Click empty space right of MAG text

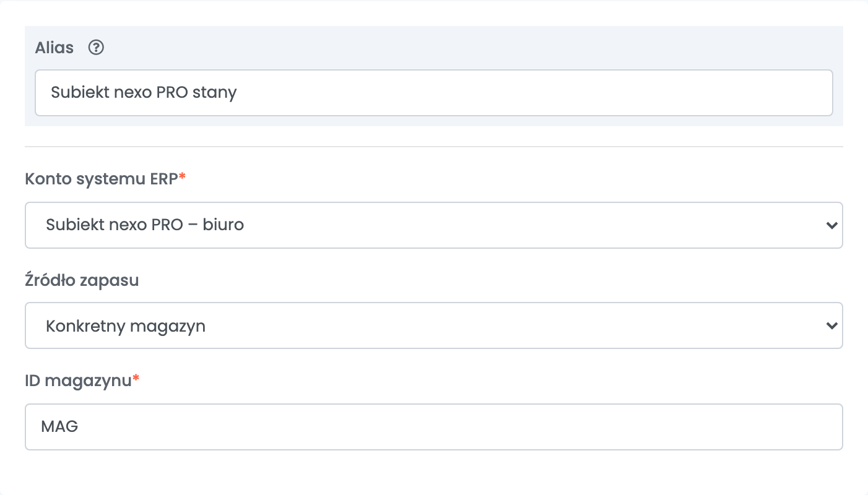pyautogui.click(x=458, y=427)
